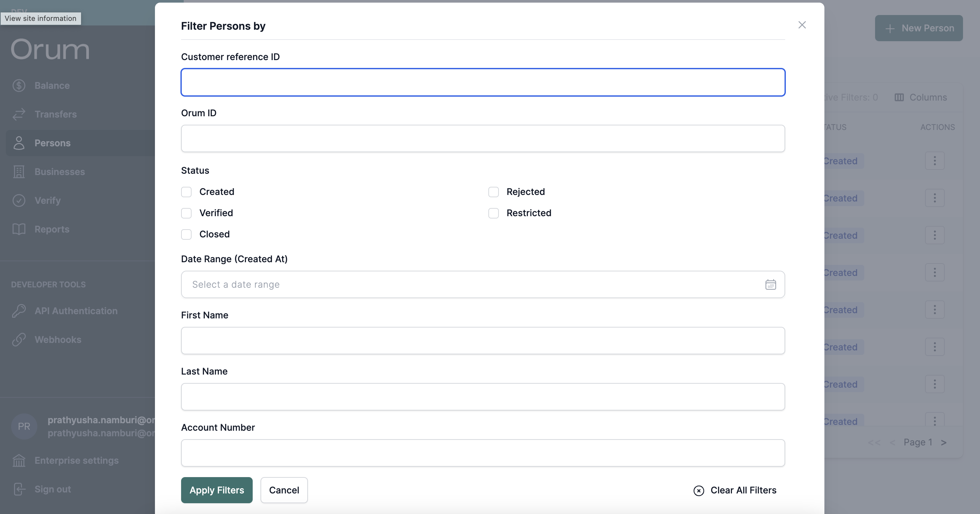Open Enterprise settings in sidebar
This screenshot has width=980, height=514.
click(x=76, y=460)
